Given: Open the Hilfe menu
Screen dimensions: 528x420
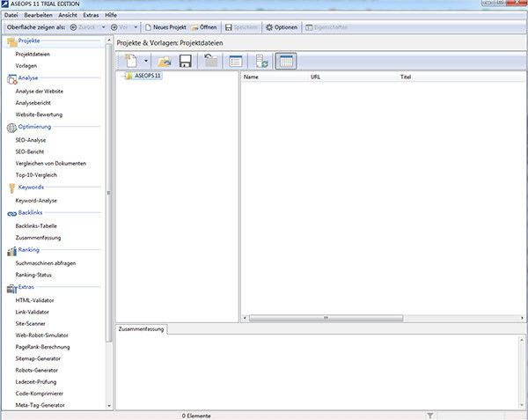Looking at the screenshot, I should pos(111,15).
